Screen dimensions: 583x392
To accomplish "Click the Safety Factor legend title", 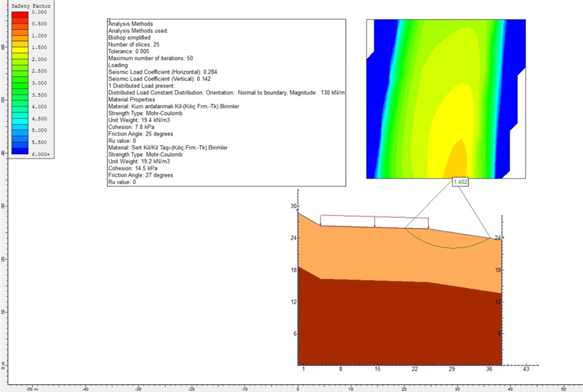I will [31, 6].
